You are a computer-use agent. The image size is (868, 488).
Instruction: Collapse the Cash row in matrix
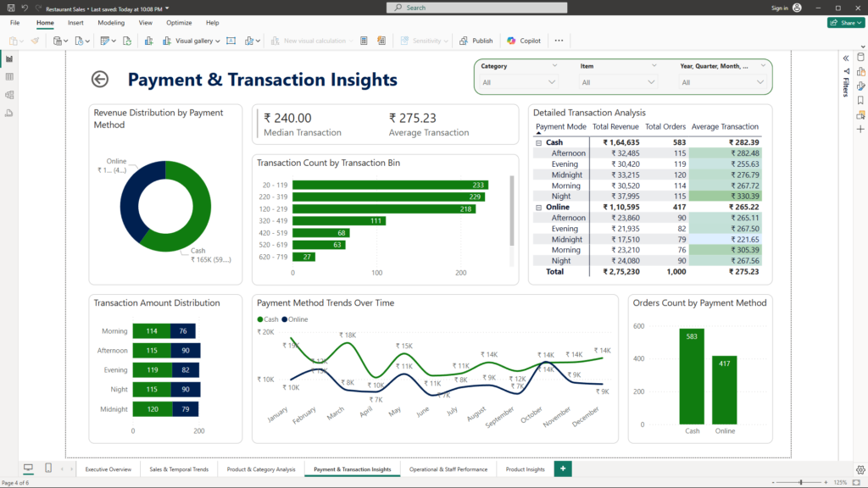(x=539, y=142)
